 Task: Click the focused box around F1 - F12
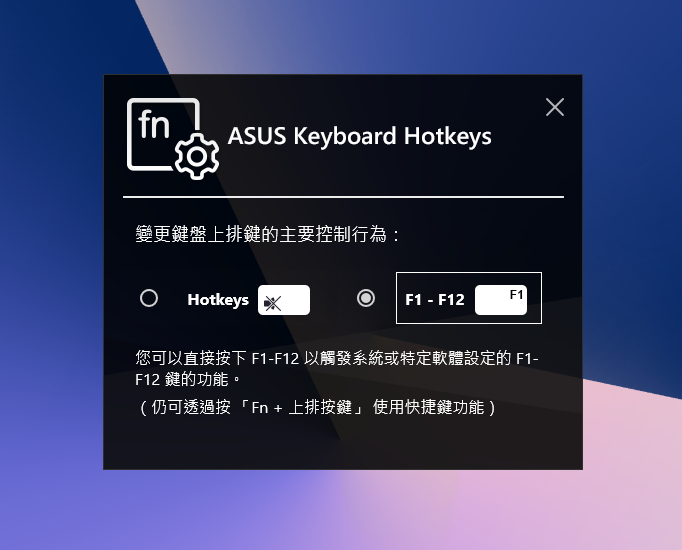469,298
